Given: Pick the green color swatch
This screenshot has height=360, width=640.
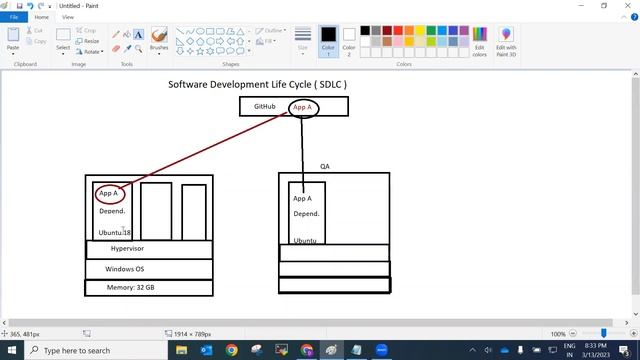Looking at the screenshot, I should point(431,30).
